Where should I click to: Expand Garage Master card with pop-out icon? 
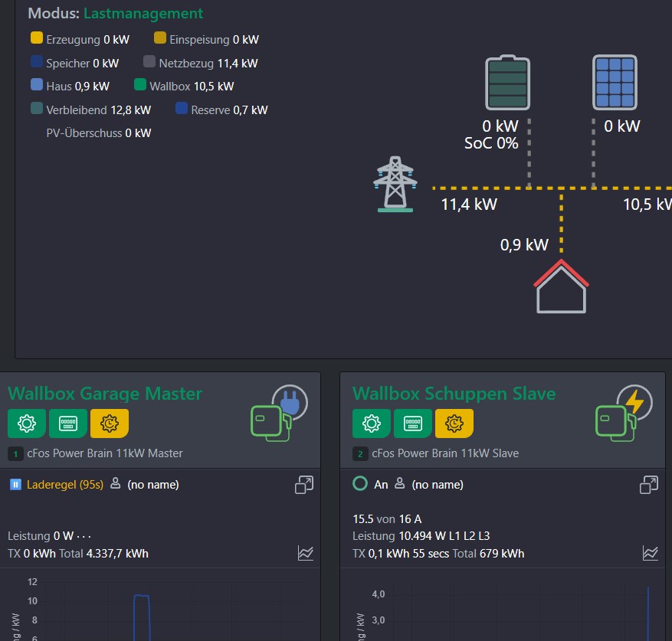coord(304,485)
